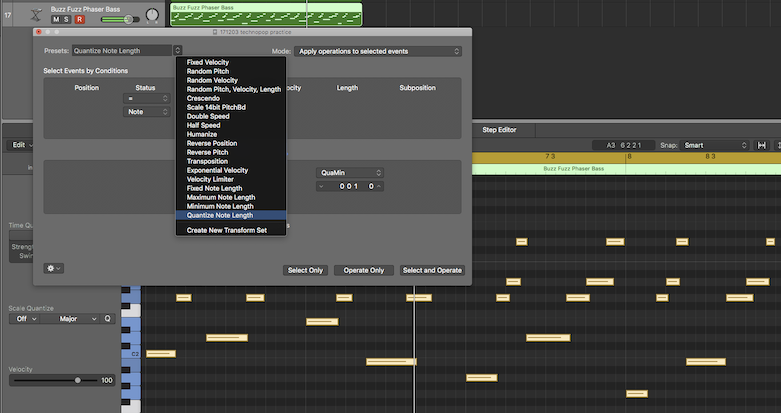Open the Status '=' condition dropdown
Viewport: 781px width, 413px height.
pyautogui.click(x=146, y=98)
